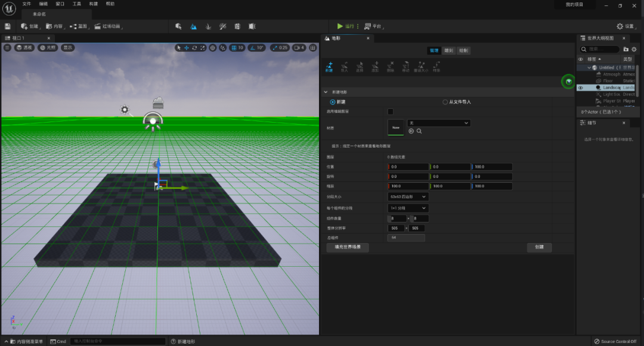This screenshot has height=346, width=644.
Task: Open 透视 perspective view dropdown
Action: (x=24, y=48)
